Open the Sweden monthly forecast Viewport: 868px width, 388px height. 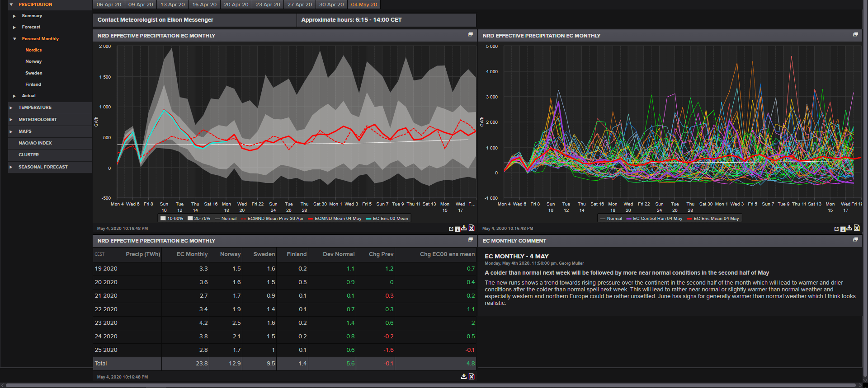click(x=34, y=73)
